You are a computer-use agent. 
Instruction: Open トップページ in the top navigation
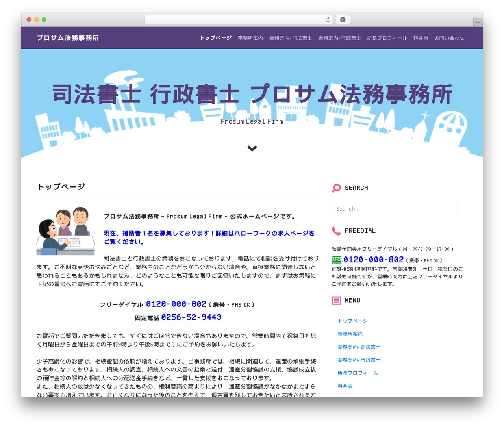[215, 38]
